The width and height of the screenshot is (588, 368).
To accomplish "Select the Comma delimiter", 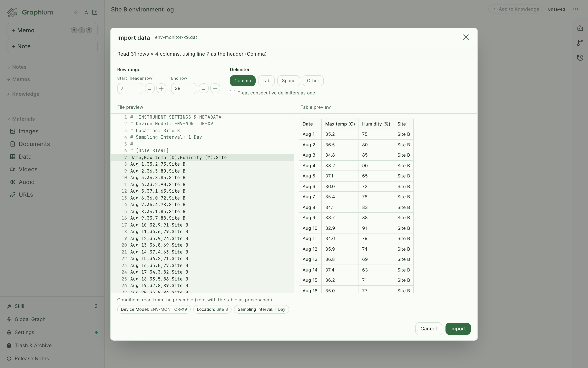I will [x=243, y=81].
